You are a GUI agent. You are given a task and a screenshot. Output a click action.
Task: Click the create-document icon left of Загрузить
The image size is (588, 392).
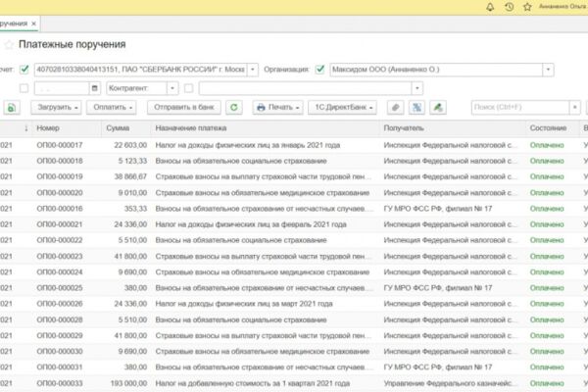(12, 108)
